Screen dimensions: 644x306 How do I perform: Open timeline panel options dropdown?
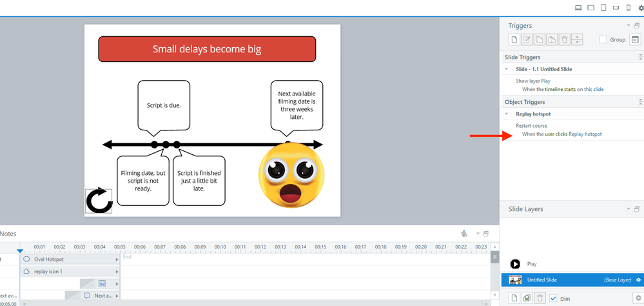478,234
